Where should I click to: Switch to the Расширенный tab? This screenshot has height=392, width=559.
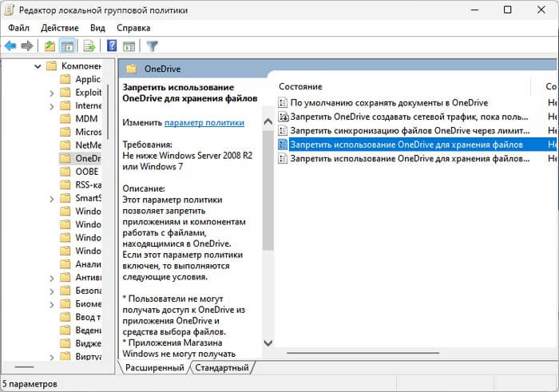[155, 367]
